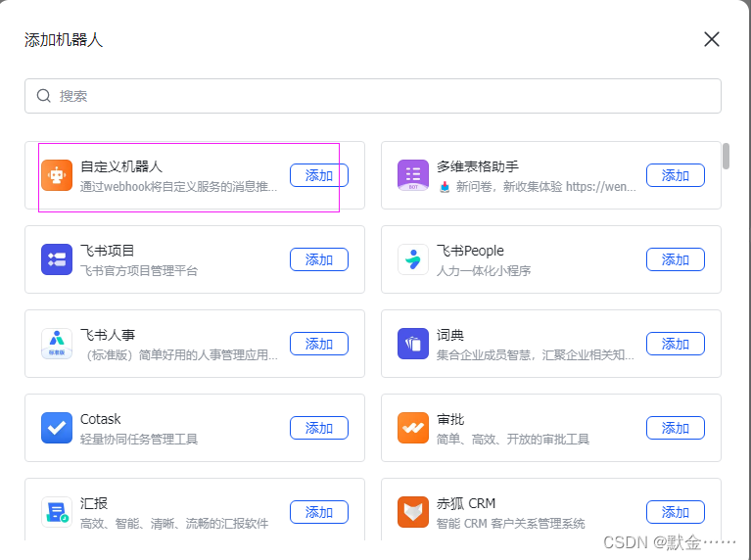Click description 人力一体化小程序
The width and height of the screenshot is (751, 560).
(484, 270)
